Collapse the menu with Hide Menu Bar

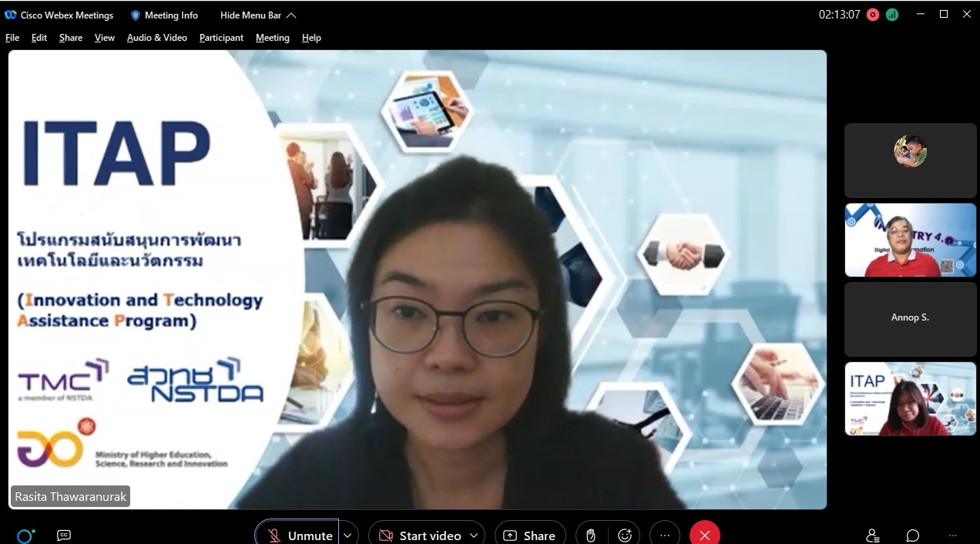coord(258,15)
